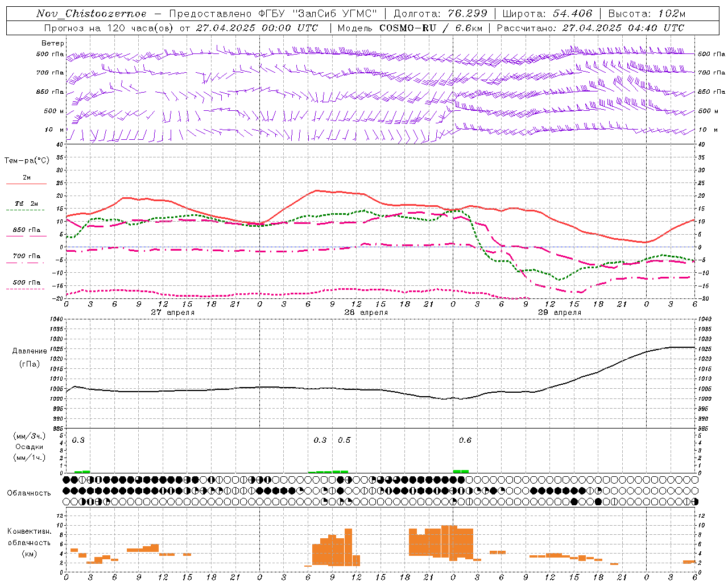Screen dimensions: 728x582
Task: Click the 'Конвективн.' convective cloud label
Action: tap(30, 531)
